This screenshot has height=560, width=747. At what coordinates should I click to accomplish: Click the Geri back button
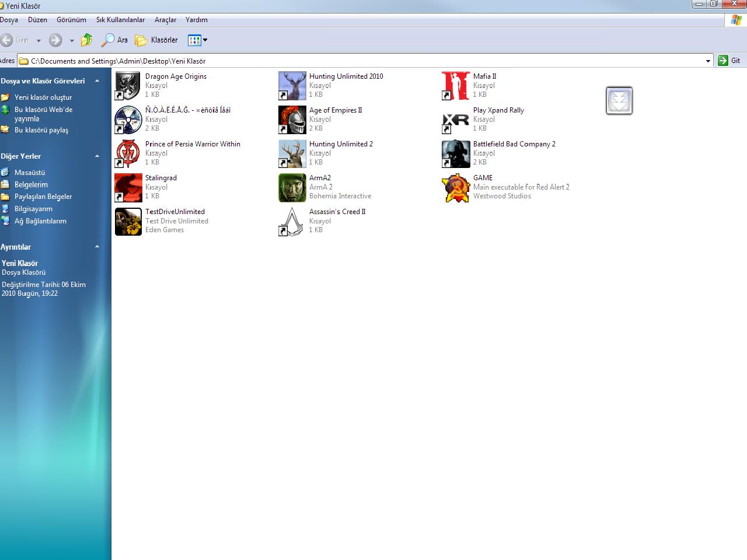tap(15, 40)
